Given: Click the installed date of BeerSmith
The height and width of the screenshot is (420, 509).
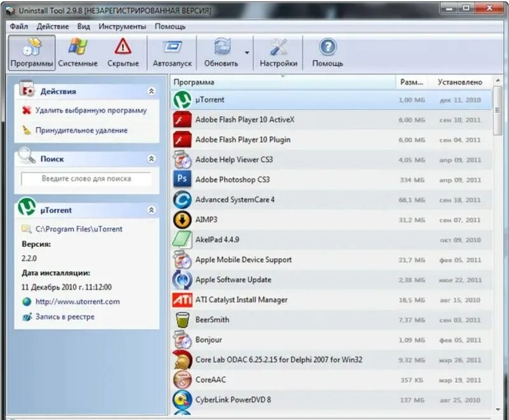Looking at the screenshot, I should click(x=460, y=320).
